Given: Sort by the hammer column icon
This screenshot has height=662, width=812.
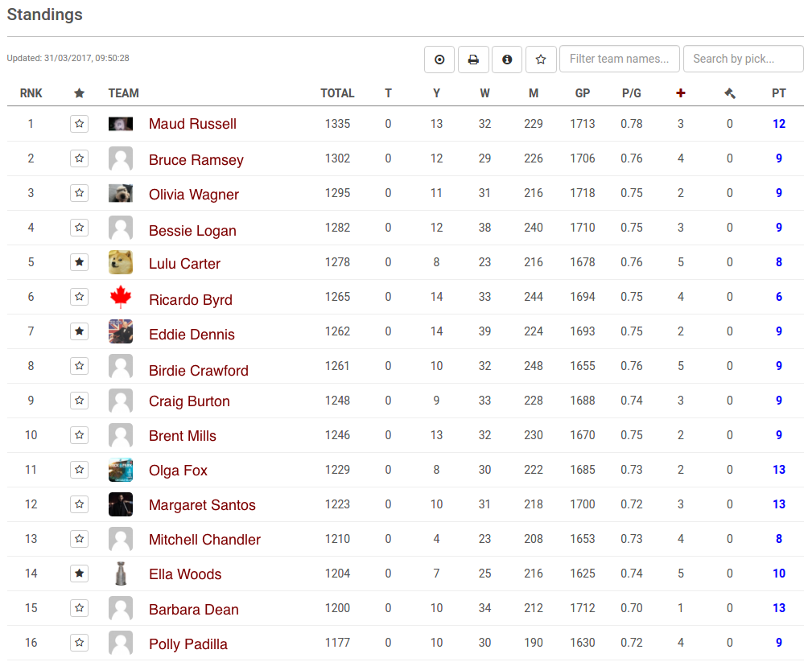Looking at the screenshot, I should [730, 93].
